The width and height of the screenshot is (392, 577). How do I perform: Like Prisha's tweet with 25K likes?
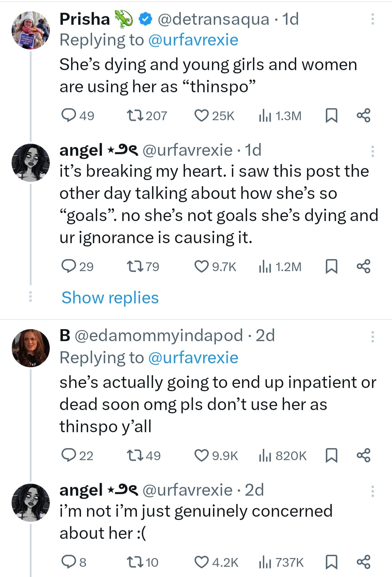[201, 116]
